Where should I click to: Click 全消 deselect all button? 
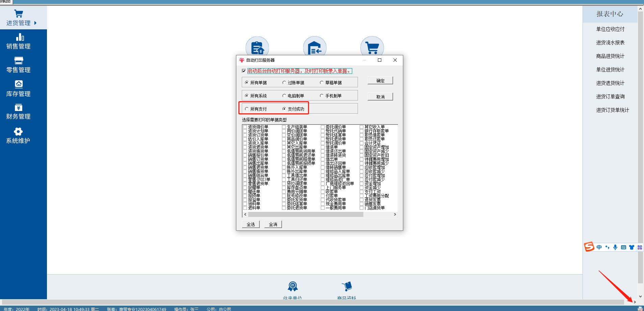click(273, 224)
